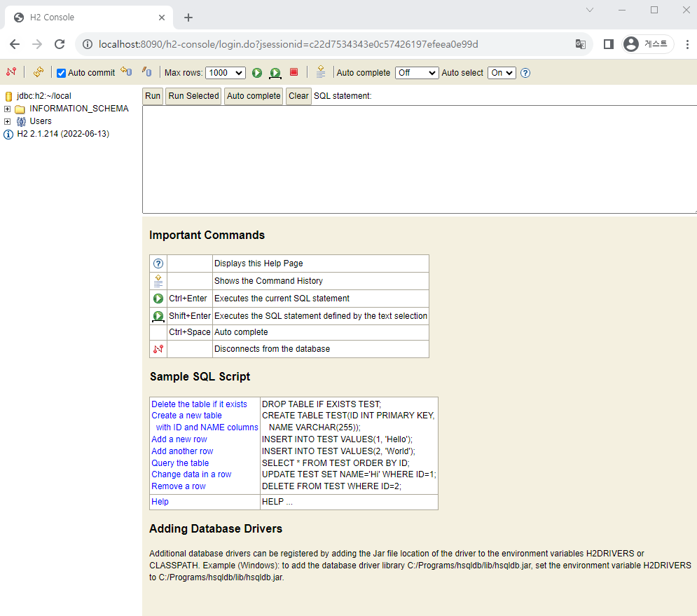This screenshot has width=697, height=616.
Task: Click the 'Add another row' link
Action: 182,451
